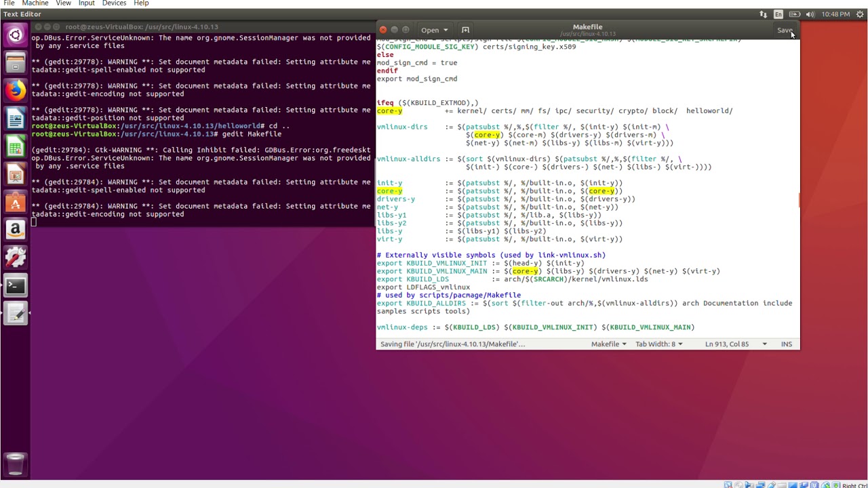Image resolution: width=868 pixels, height=488 pixels.
Task: Click the clock showing 10:48 PM
Action: [835, 14]
